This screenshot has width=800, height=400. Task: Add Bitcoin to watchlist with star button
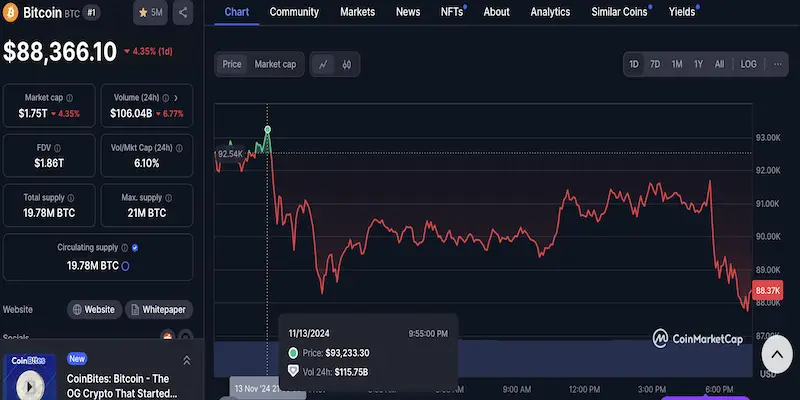(x=150, y=13)
